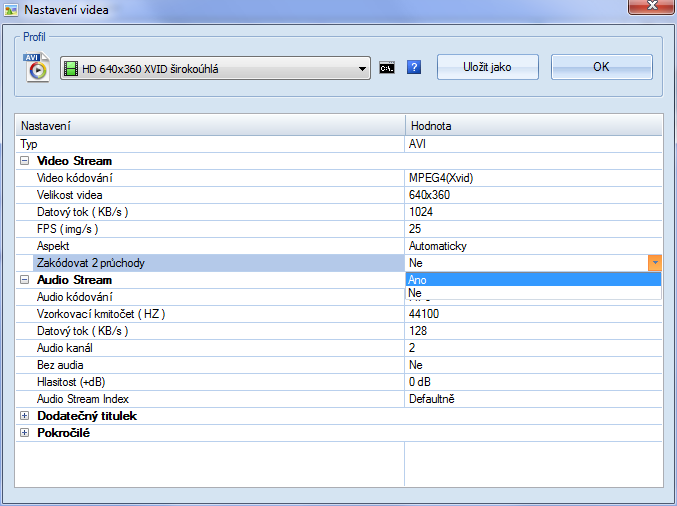Click the Pokročilé group label
Image resolution: width=677 pixels, height=506 pixels.
[x=63, y=433]
